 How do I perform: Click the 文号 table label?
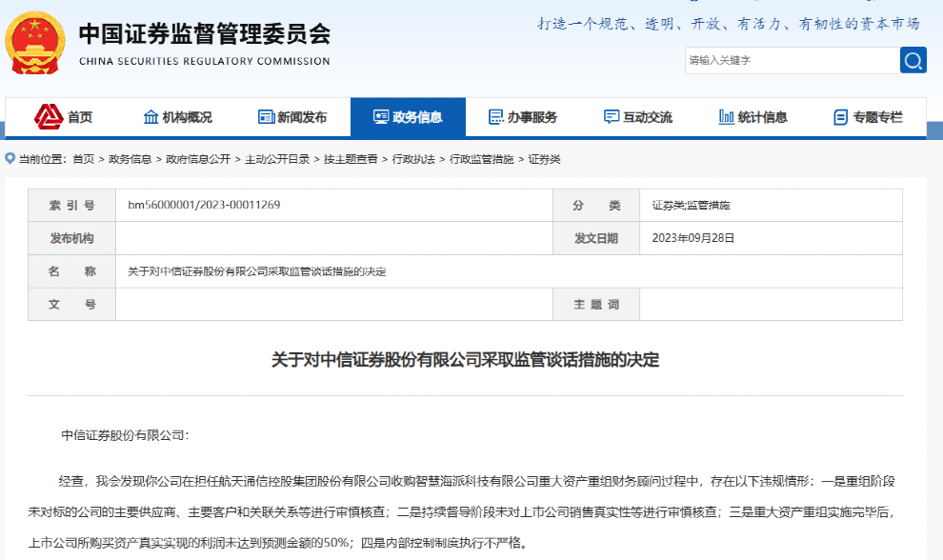point(71,305)
